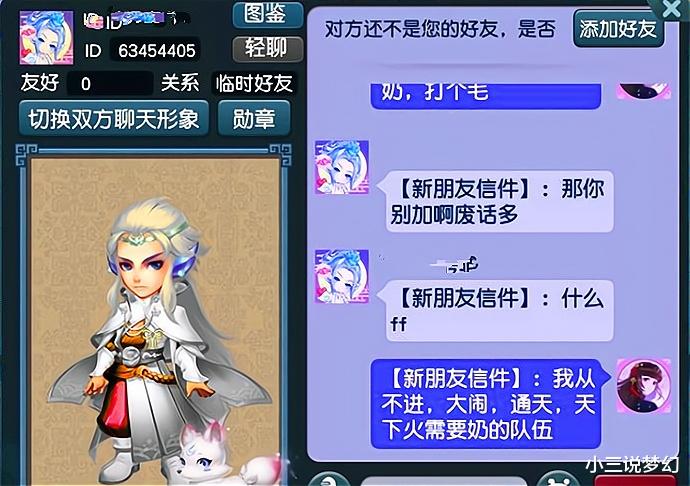
Task: Click the blue-haired avatar beside 什么ff message
Action: 342,277
